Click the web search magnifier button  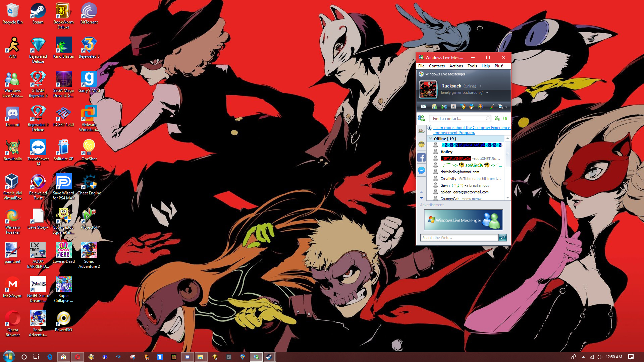click(x=502, y=238)
